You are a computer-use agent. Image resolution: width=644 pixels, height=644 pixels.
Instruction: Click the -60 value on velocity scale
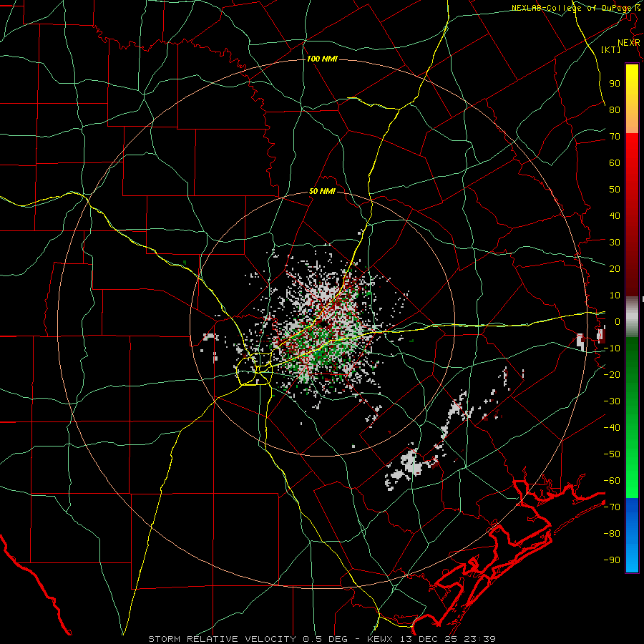tap(612, 481)
